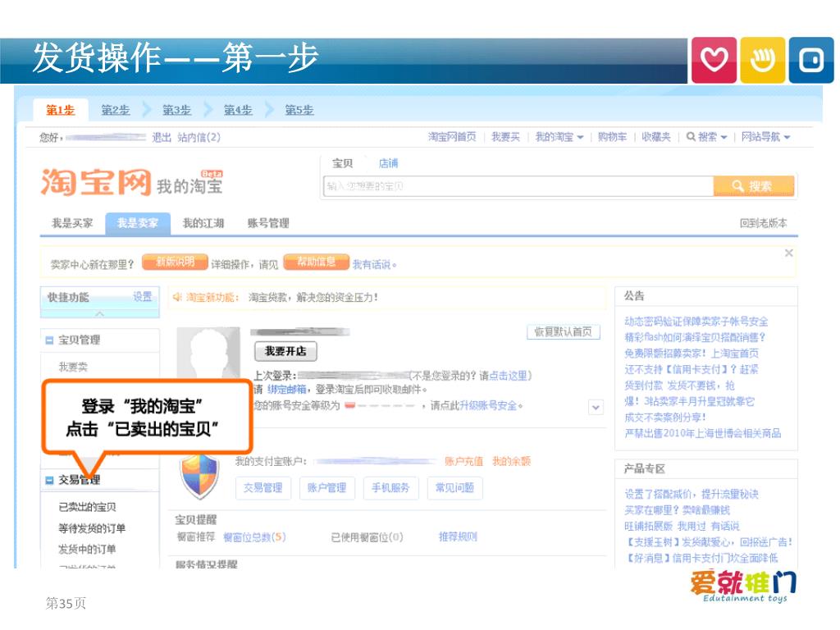Click the search input field
Screen dimensions: 840x630
518,186
